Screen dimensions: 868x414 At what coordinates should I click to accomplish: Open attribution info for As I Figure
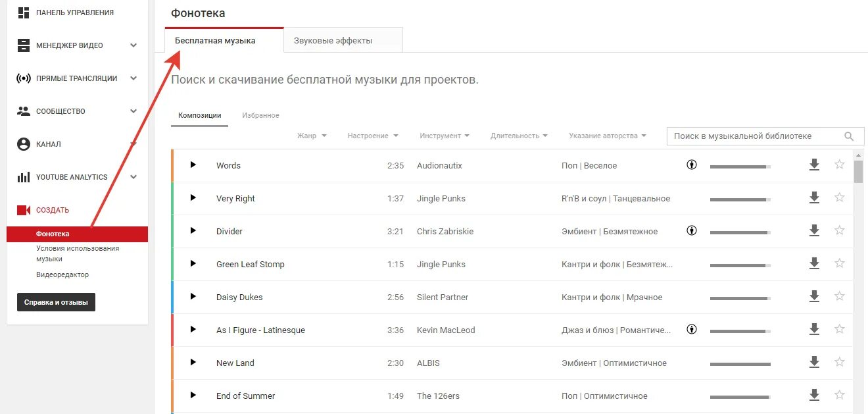click(x=692, y=329)
